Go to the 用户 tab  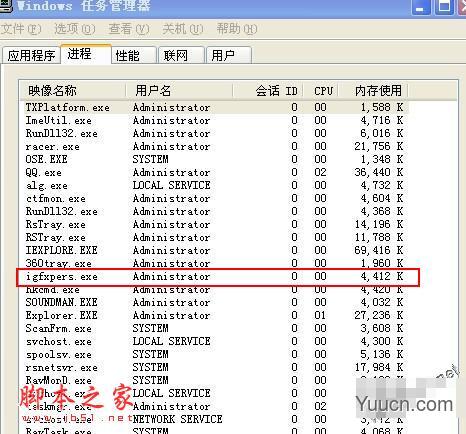click(x=229, y=55)
